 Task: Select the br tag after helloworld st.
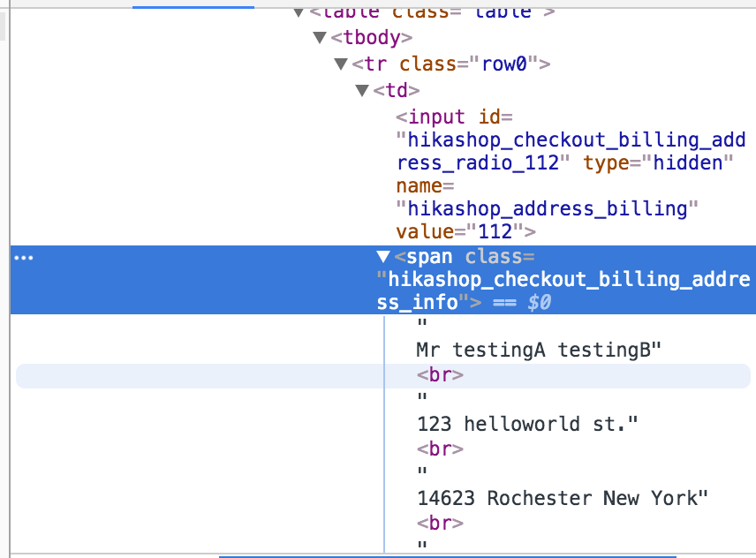(440, 449)
